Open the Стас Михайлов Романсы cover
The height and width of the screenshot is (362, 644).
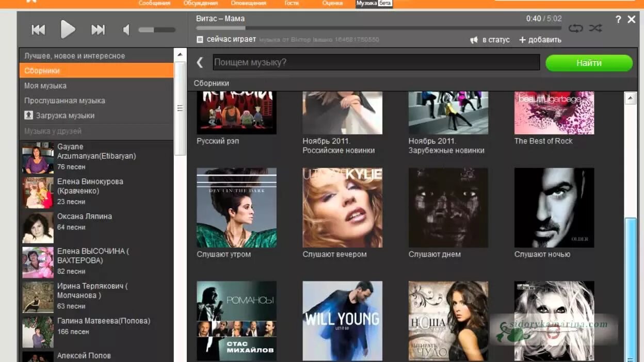point(236,321)
